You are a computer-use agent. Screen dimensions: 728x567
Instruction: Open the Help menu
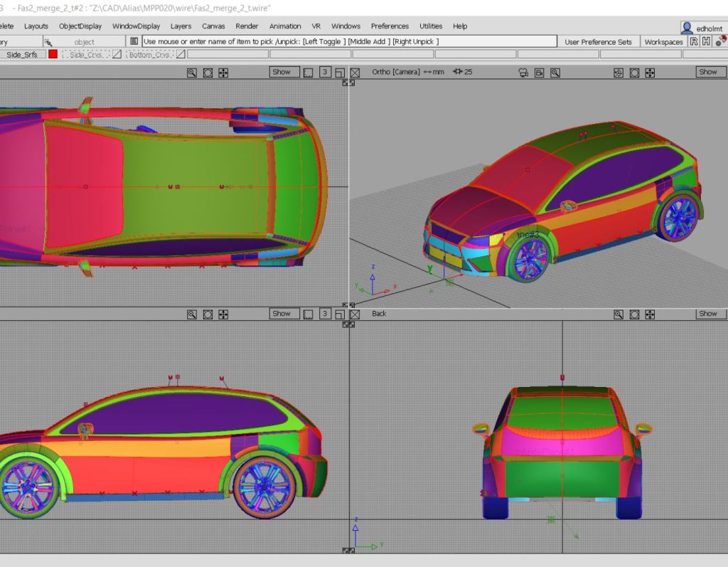click(x=460, y=26)
